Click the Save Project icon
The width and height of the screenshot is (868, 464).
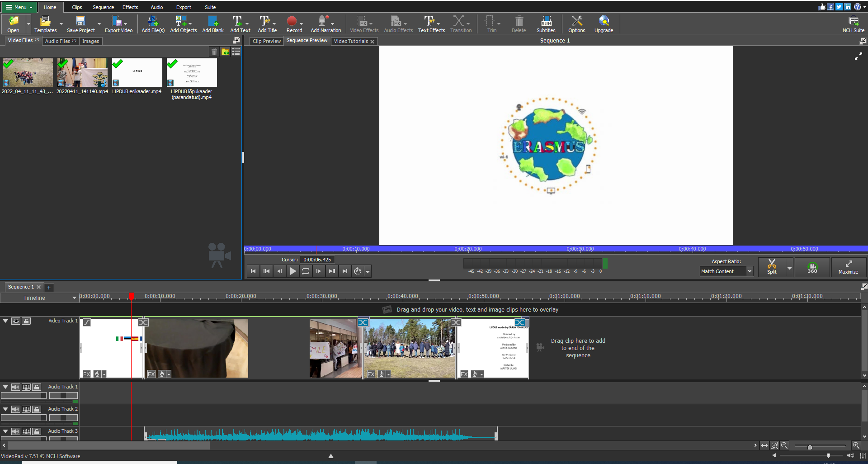tap(80, 21)
